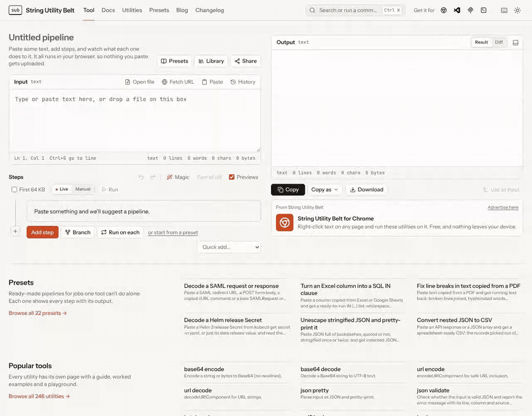The image size is (532, 416).
Task: Fetch URL into the input
Action: pos(178,82)
